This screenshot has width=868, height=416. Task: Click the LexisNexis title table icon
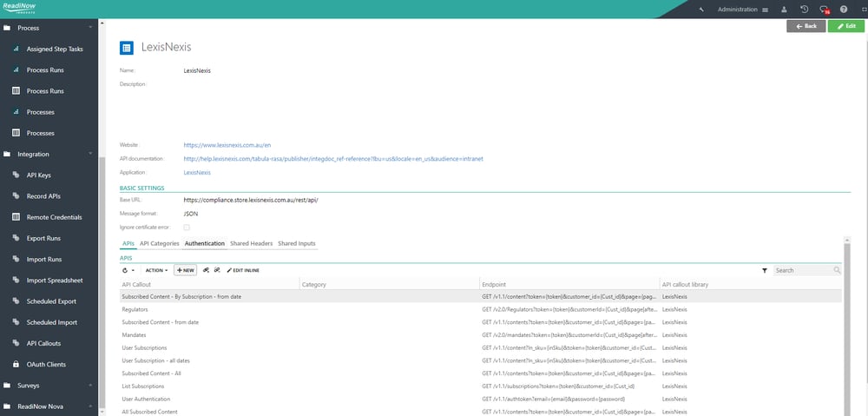[x=126, y=48]
